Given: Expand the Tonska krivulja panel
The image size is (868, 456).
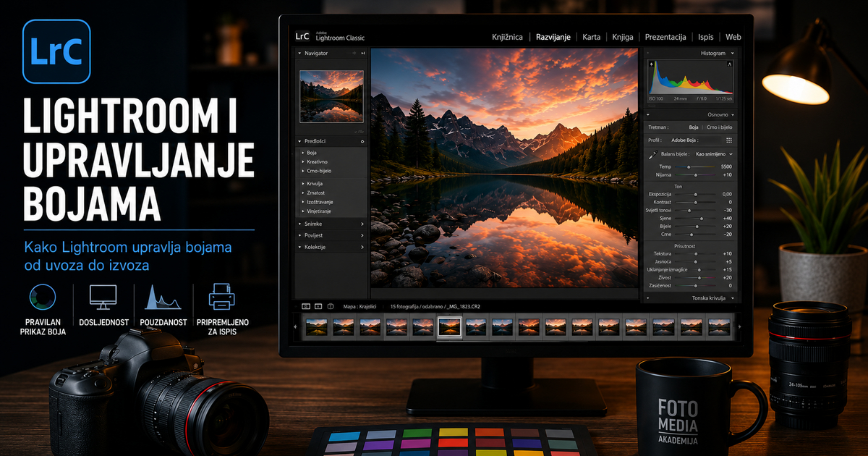Looking at the screenshot, I should pos(732,298).
